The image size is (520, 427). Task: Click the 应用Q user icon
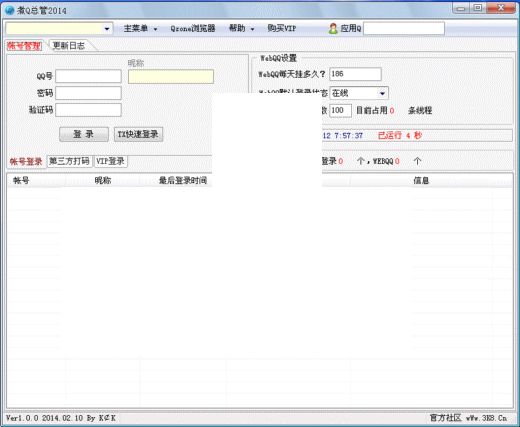coord(333,29)
